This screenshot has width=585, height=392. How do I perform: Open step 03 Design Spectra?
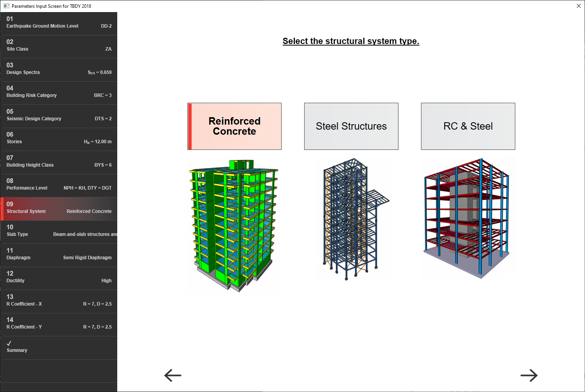pos(58,69)
